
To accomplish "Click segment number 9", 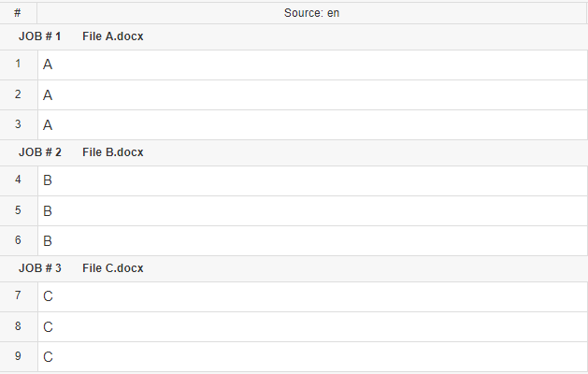I will click(x=18, y=356).
